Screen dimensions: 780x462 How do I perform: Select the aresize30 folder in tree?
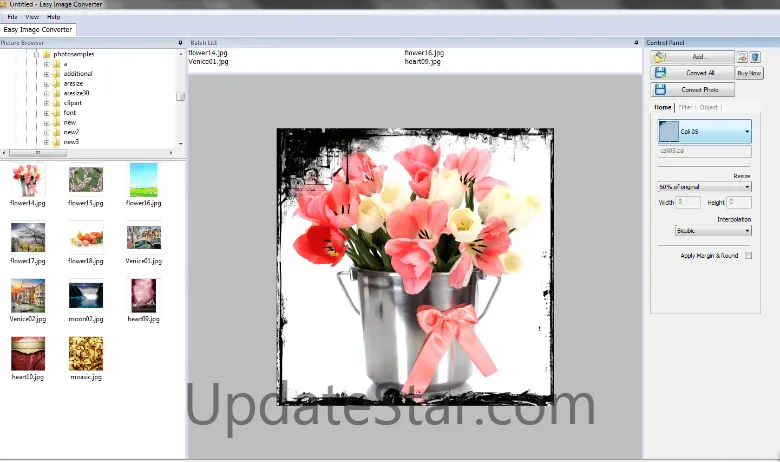[76, 93]
